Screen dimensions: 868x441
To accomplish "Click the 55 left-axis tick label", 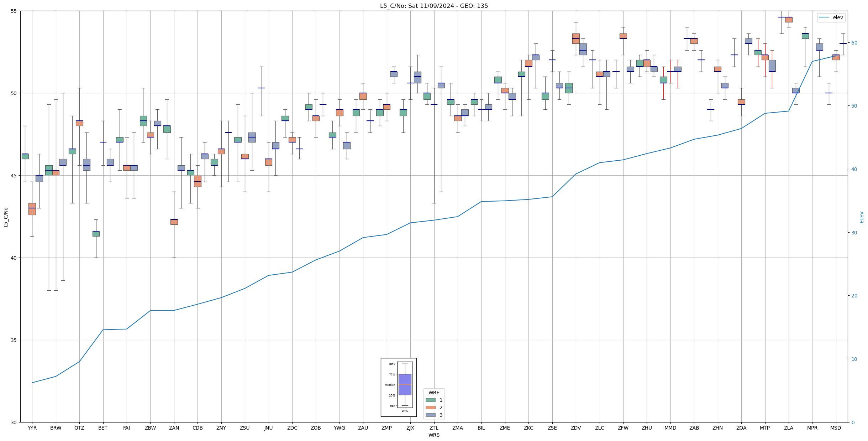I will point(14,11).
